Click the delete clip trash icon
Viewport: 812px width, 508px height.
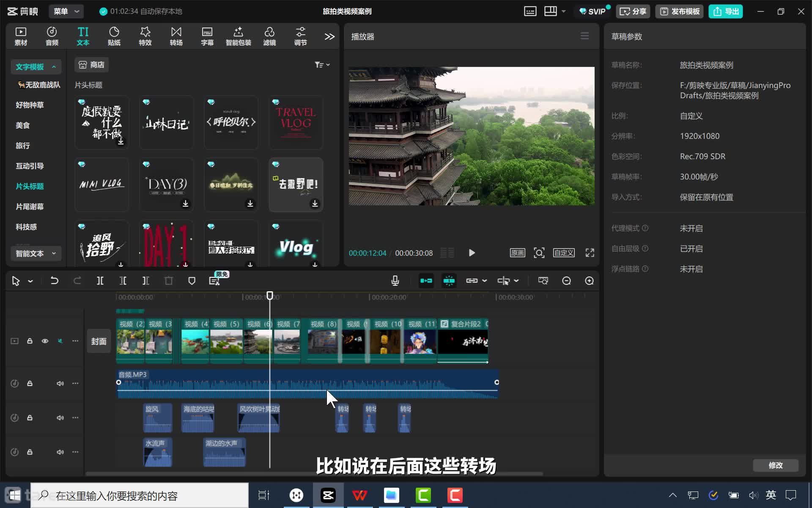pyautogui.click(x=168, y=281)
